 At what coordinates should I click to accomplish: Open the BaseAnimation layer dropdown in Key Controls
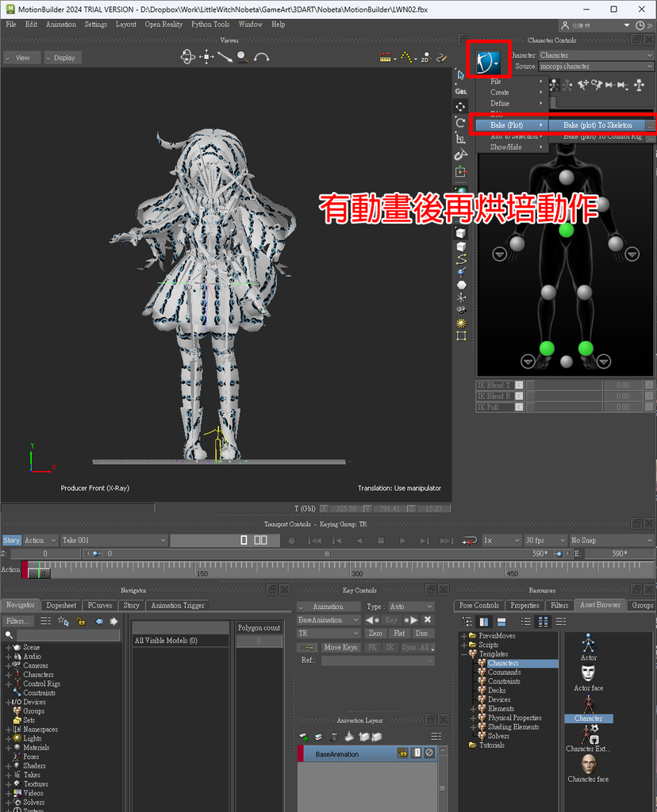point(328,620)
